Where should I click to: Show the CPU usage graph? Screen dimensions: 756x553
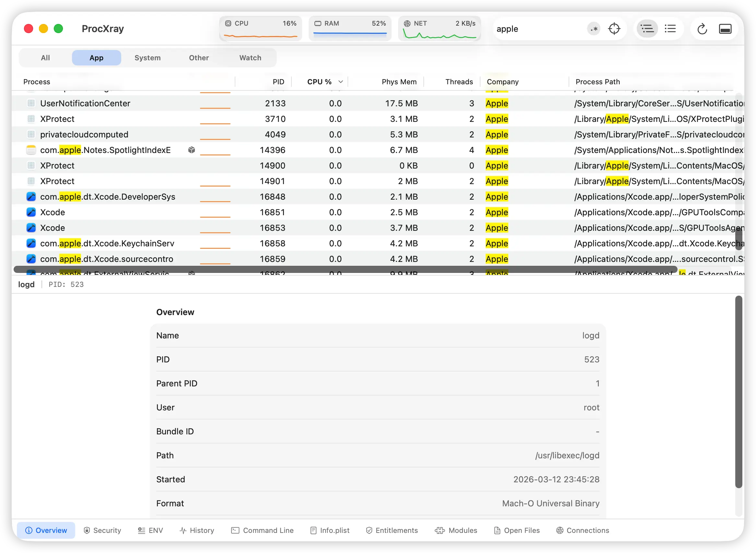tap(260, 28)
